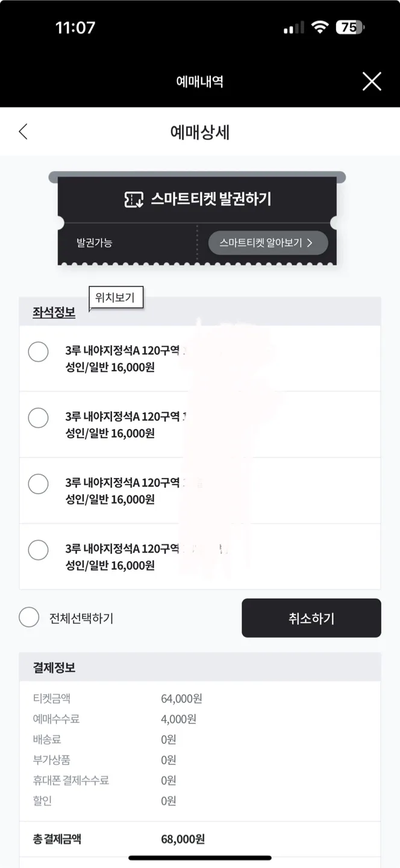The width and height of the screenshot is (400, 868).
Task: Toggle 전체선택하기 to select all seats
Action: click(x=29, y=617)
